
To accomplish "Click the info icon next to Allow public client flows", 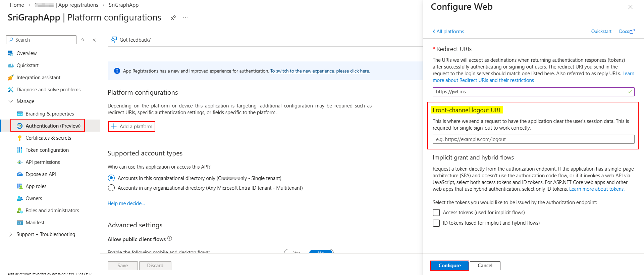I will (170, 239).
